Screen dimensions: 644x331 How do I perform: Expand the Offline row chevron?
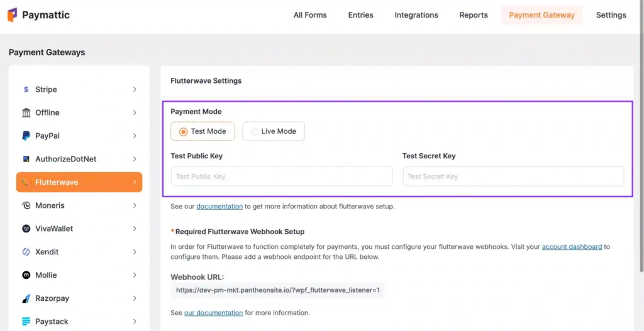tap(135, 113)
